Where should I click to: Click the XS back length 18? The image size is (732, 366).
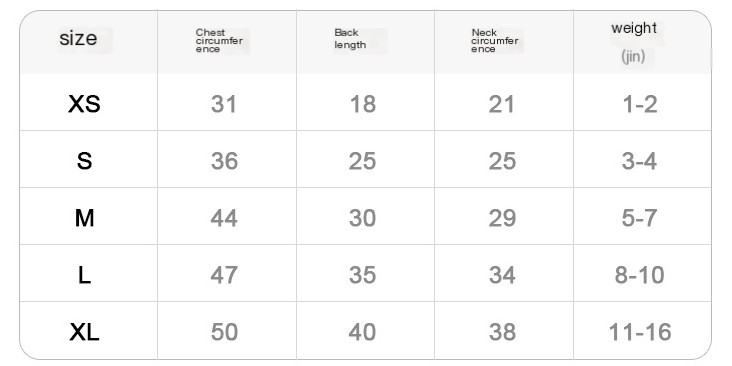363,104
